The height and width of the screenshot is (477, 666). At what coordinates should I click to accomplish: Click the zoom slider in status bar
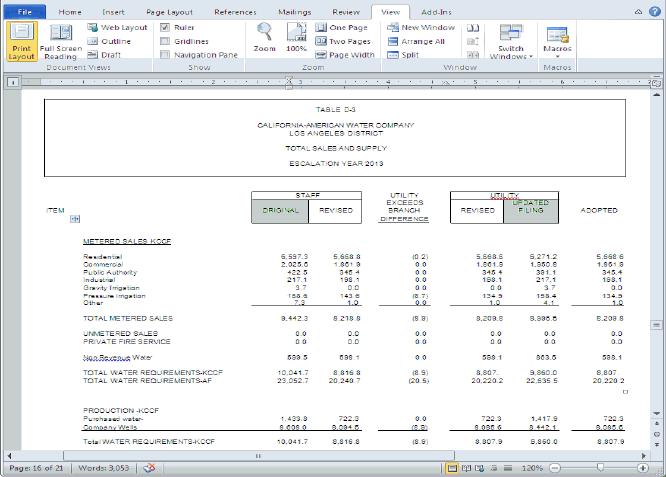(x=600, y=467)
